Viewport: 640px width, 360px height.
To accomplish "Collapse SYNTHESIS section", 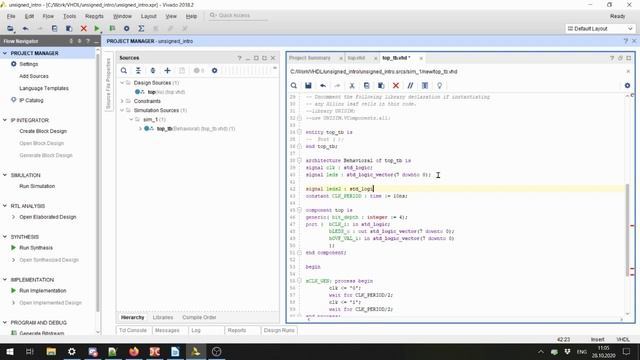I will point(5,237).
